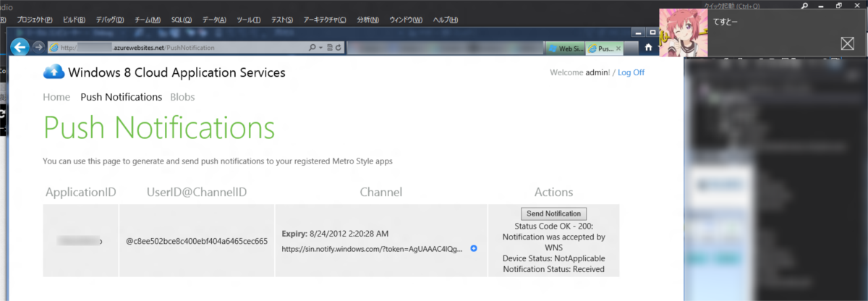Image resolution: width=868 pixels, height=301 pixels.
Task: Expand the channel URL with blue plus
Action: click(x=474, y=248)
